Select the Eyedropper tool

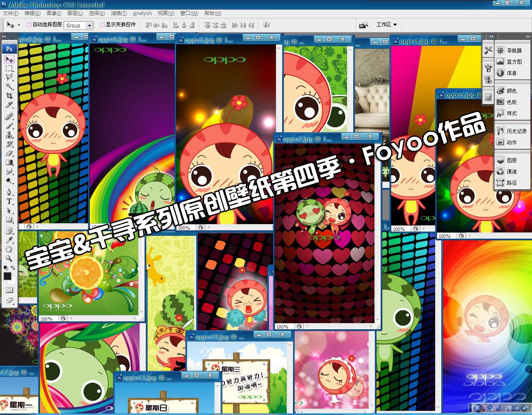coord(9,240)
